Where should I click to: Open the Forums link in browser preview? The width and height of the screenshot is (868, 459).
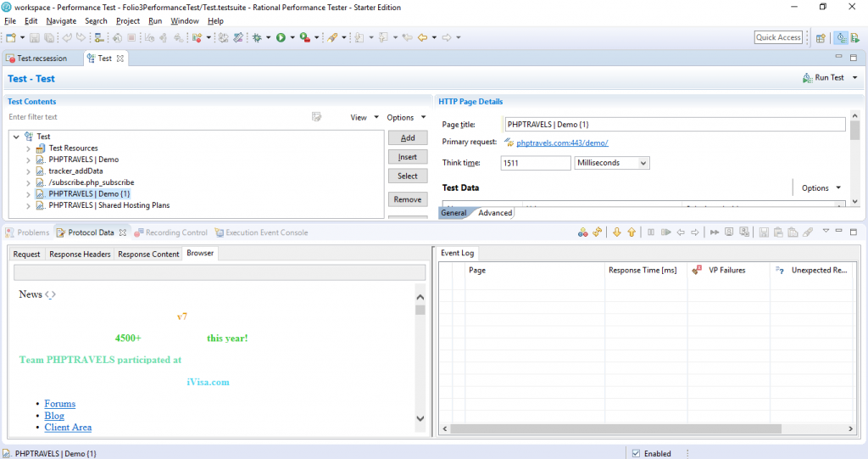click(60, 404)
